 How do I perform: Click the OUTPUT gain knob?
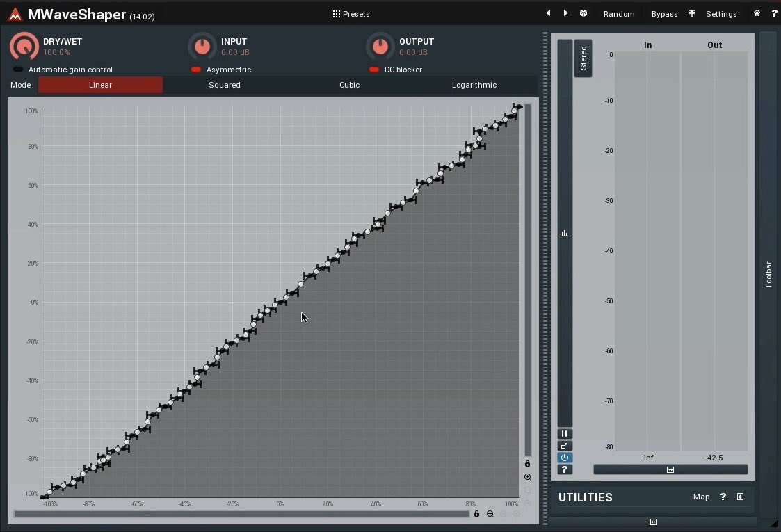tap(380, 47)
